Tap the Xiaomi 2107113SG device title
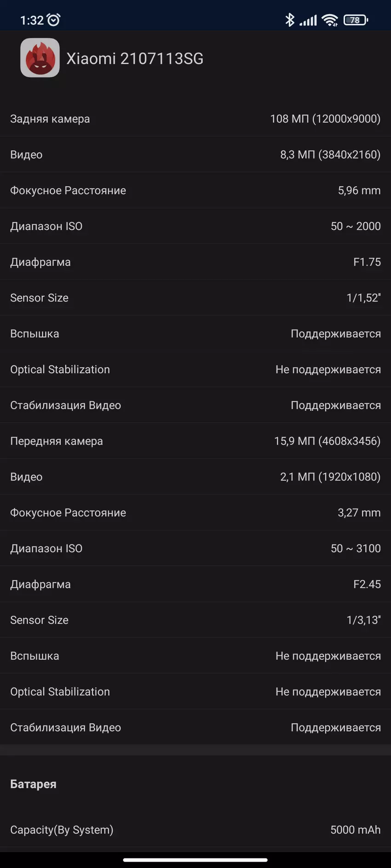 tap(135, 58)
